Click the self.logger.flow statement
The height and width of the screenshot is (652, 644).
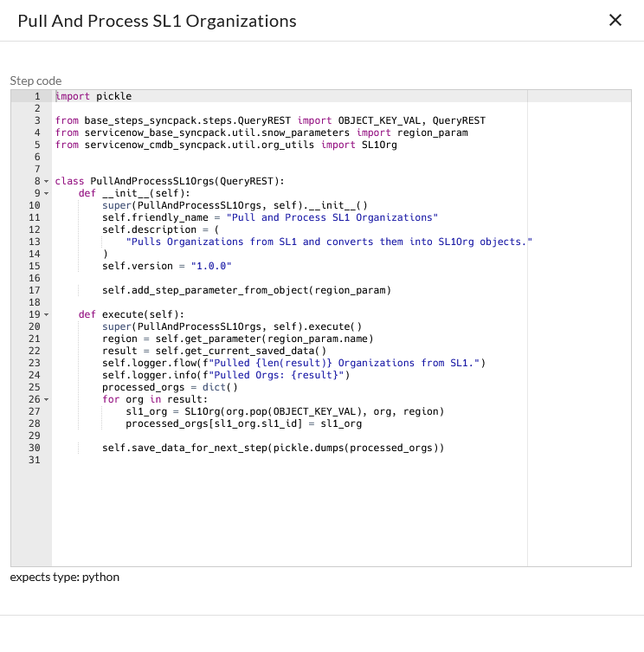click(294, 363)
